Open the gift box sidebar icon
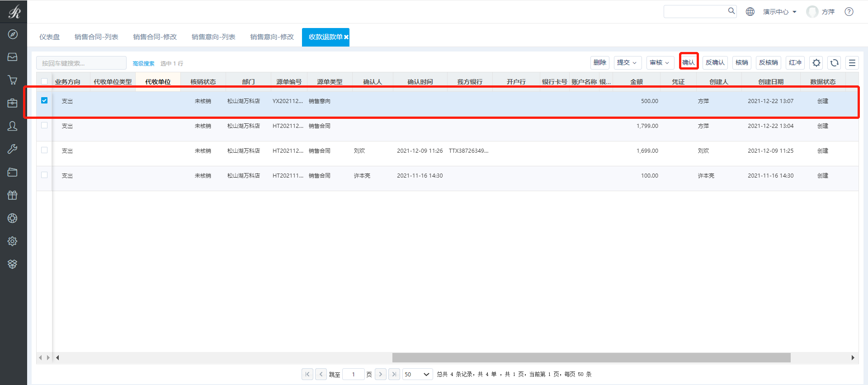868x385 pixels. 13,195
